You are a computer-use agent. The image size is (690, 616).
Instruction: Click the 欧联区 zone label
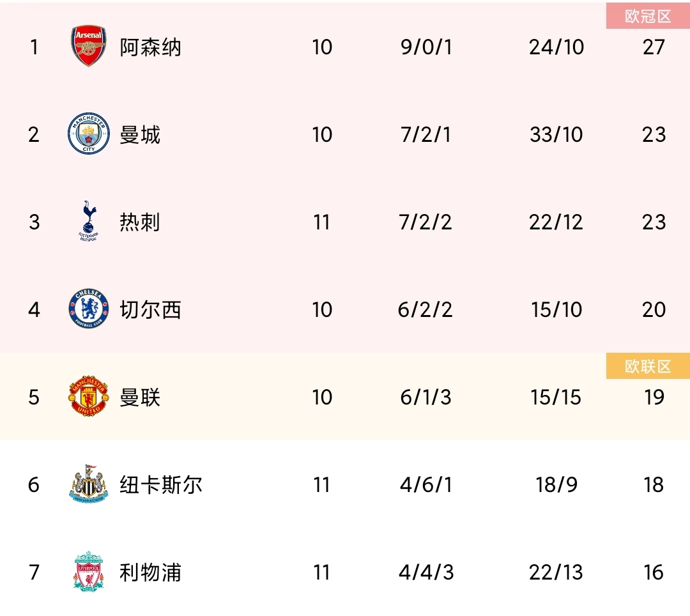[x=648, y=366]
